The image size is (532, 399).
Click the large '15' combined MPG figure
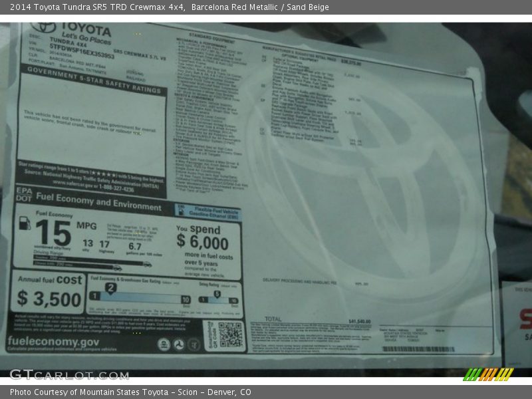(x=53, y=233)
